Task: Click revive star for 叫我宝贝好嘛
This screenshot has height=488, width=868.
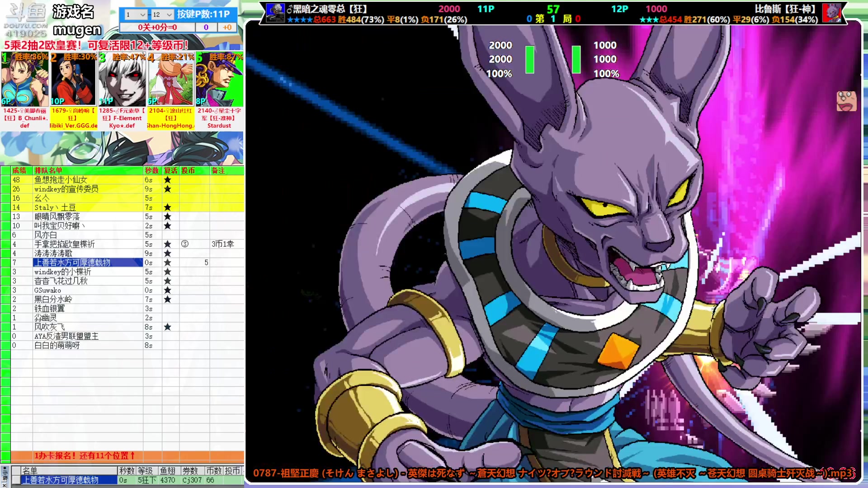Action: coord(167,225)
